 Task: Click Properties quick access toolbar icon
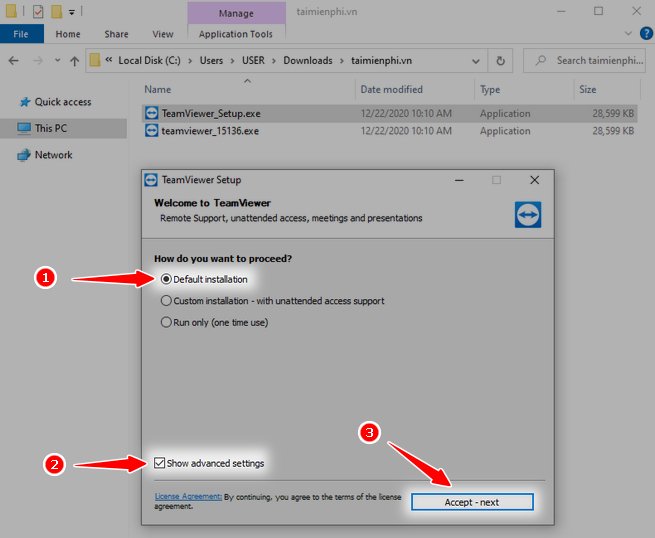point(38,11)
